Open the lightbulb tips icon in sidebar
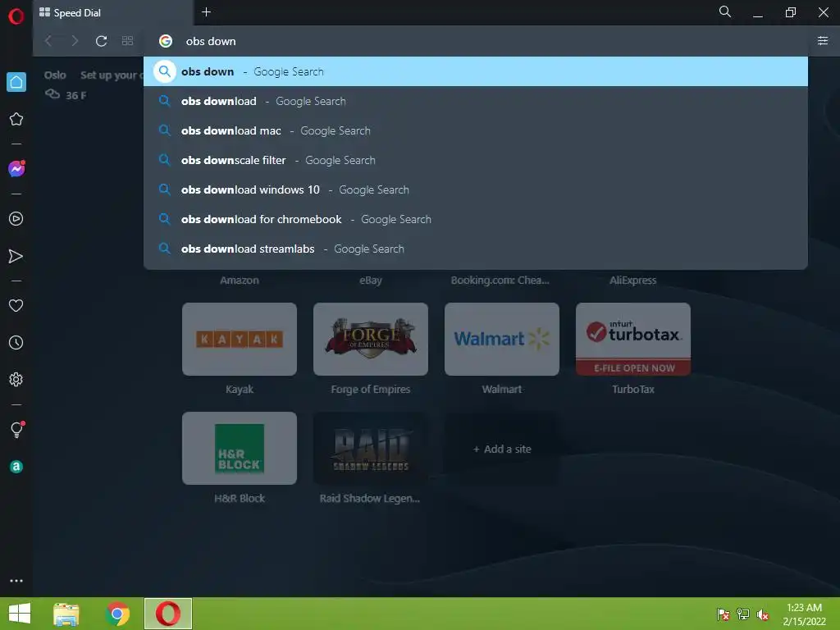This screenshot has height=630, width=840. point(16,430)
